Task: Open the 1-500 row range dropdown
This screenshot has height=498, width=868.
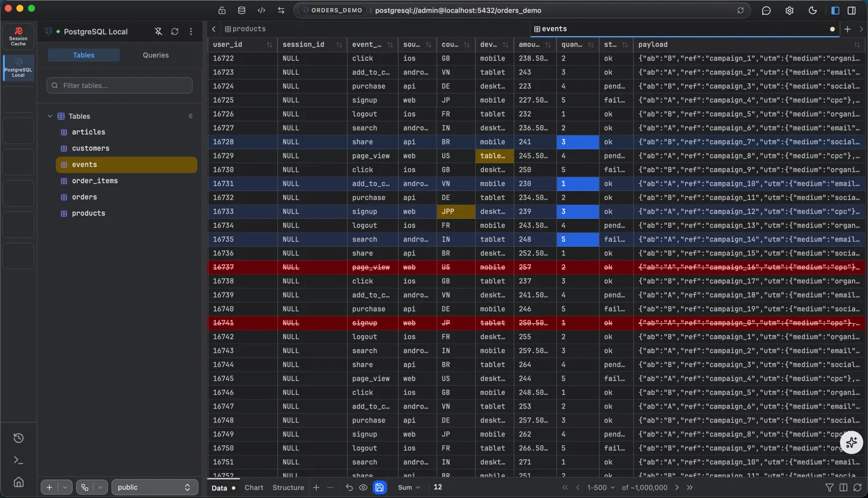Action: coord(601,488)
